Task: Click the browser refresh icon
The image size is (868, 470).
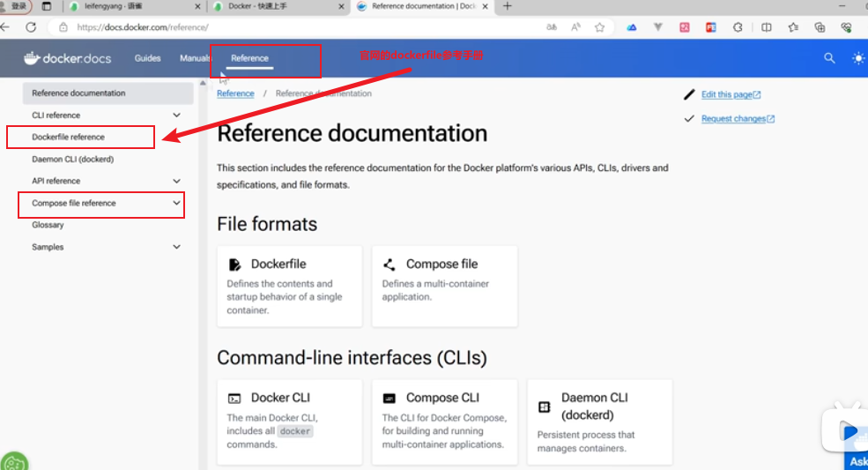Action: click(31, 27)
